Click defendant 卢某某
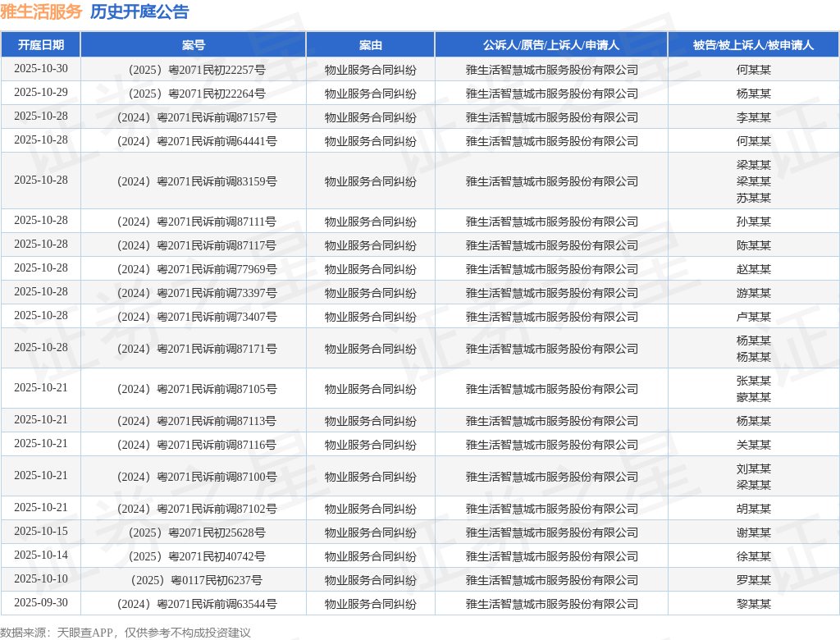The height and width of the screenshot is (640, 840). tap(753, 317)
